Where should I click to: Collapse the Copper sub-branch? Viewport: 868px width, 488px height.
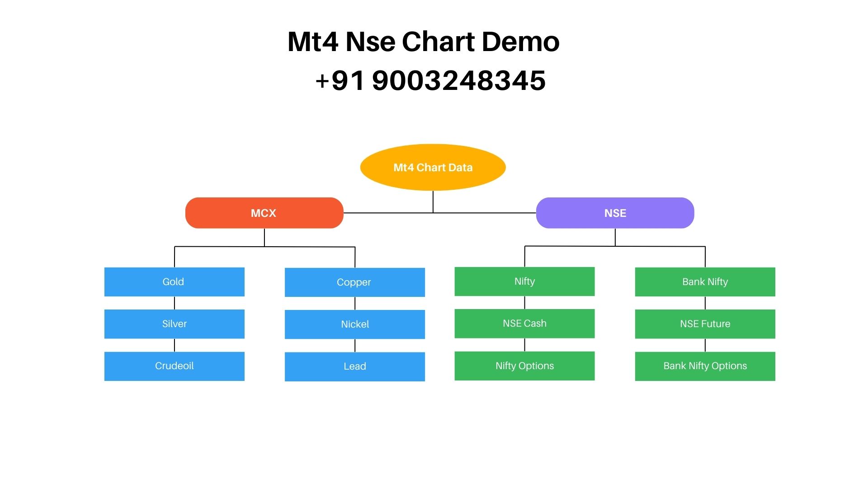pyautogui.click(x=354, y=282)
